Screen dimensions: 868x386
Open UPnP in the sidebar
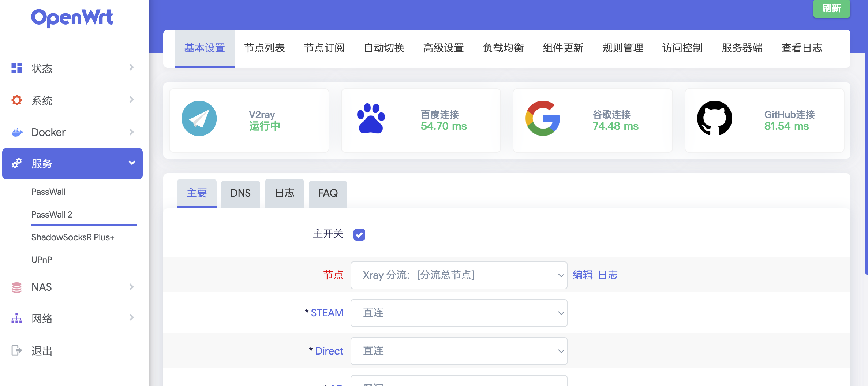point(42,260)
